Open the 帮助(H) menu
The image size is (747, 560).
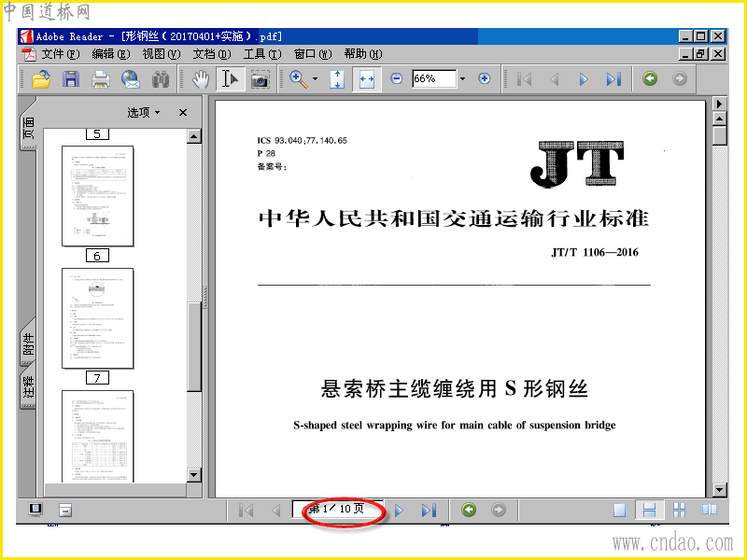tap(363, 54)
